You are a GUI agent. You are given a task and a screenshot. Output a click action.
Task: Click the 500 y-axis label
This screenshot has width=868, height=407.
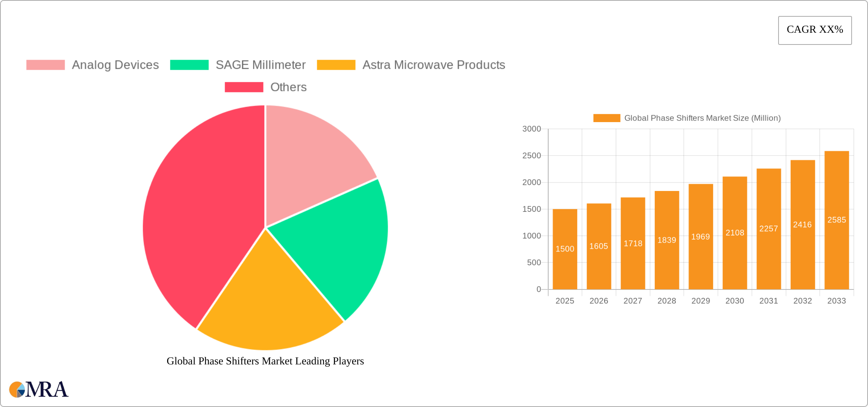pyautogui.click(x=534, y=262)
